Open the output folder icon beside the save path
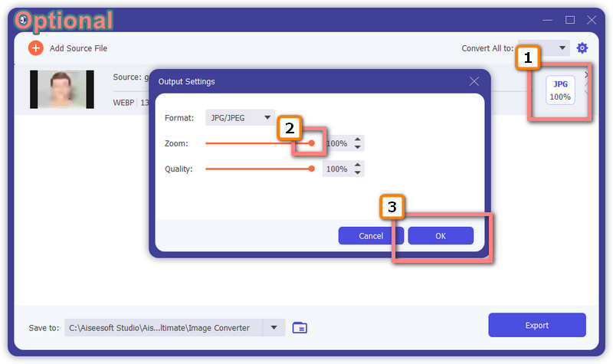Image resolution: width=613 pixels, height=364 pixels. 300,327
